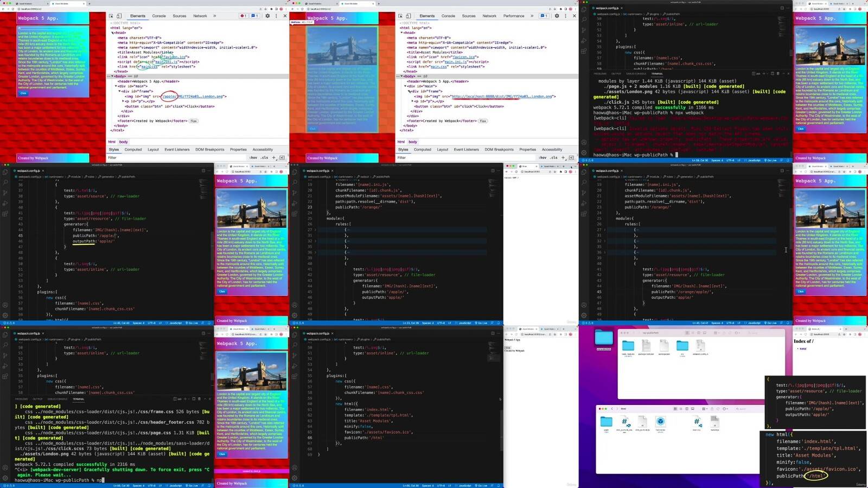
Task: Click Go Live in top-right VS Code status bar
Action: (770, 160)
